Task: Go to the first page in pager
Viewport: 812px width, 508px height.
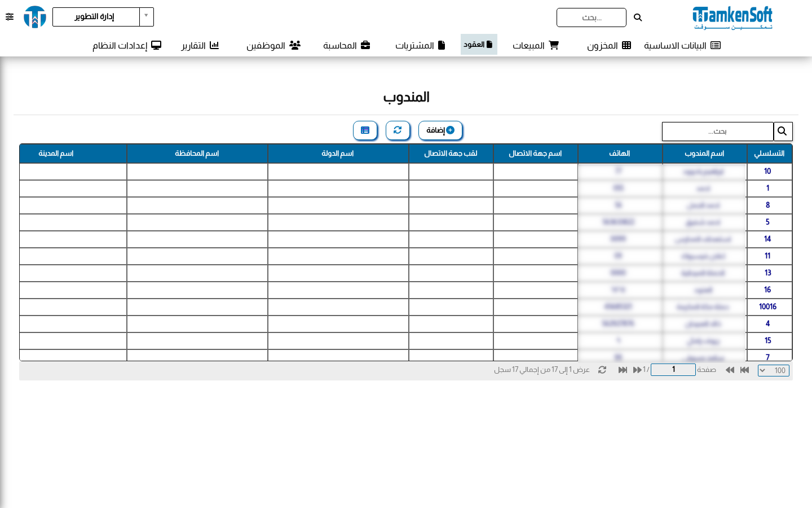Action: [x=744, y=370]
